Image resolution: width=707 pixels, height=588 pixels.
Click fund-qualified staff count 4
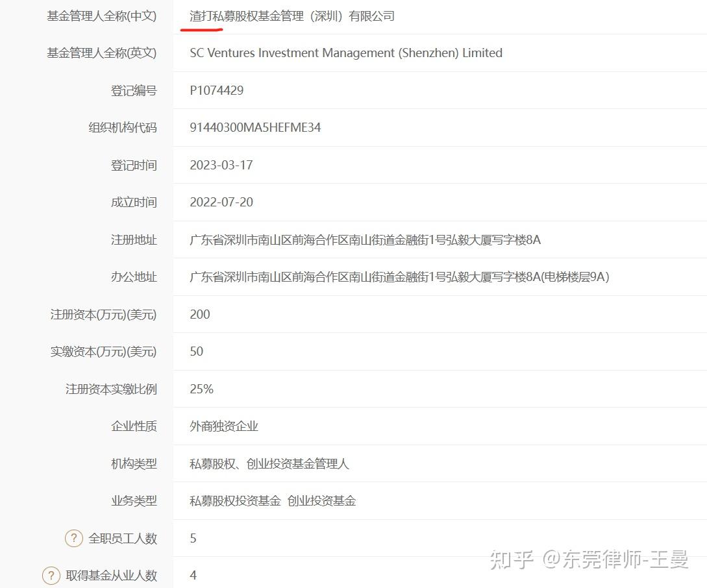point(193,576)
